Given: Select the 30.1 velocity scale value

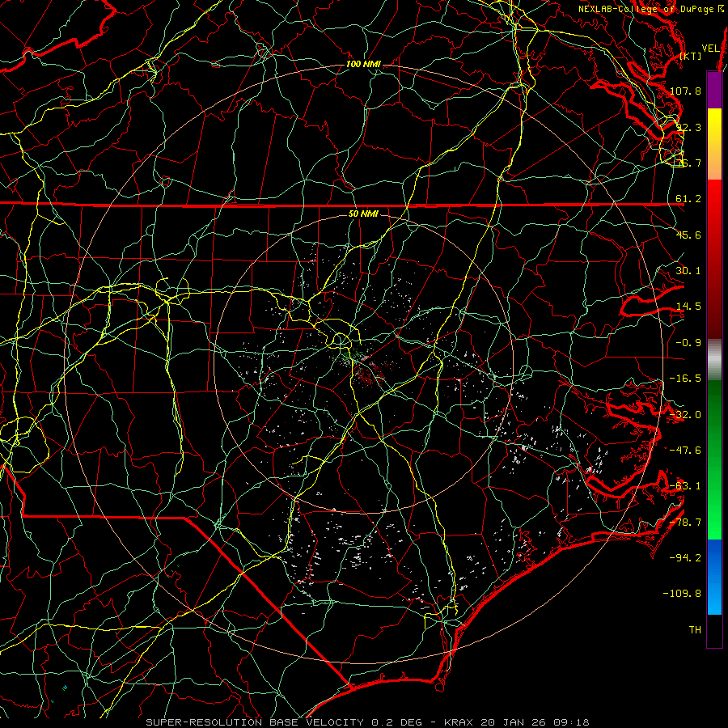Looking at the screenshot, I should 688,271.
